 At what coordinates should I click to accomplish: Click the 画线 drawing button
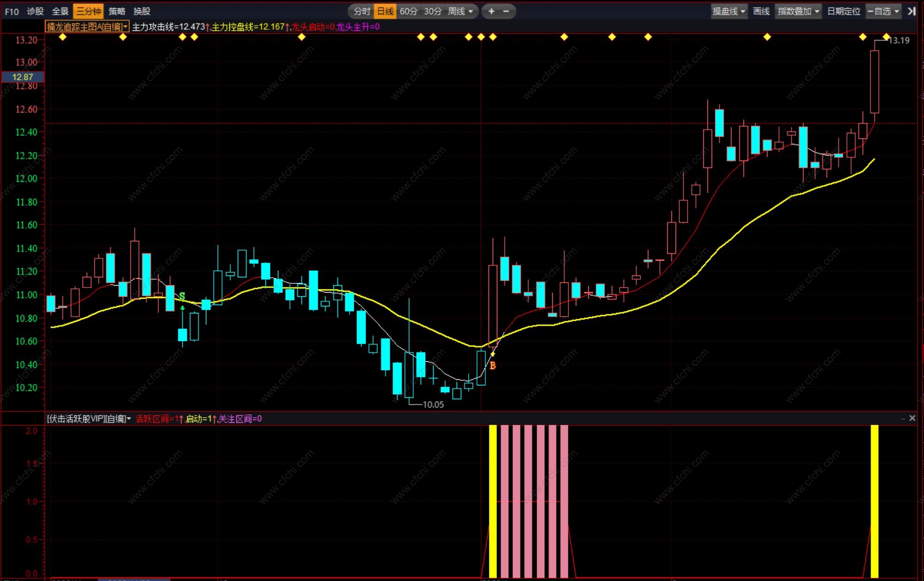pyautogui.click(x=761, y=12)
